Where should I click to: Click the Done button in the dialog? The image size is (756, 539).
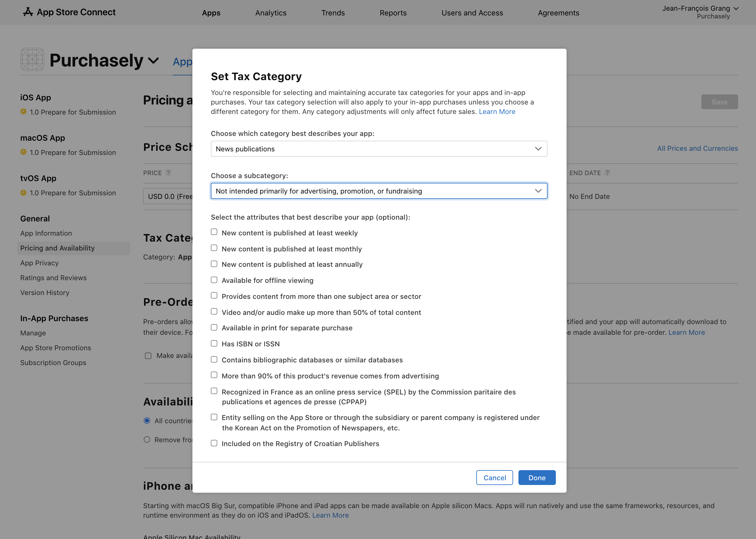[537, 477]
